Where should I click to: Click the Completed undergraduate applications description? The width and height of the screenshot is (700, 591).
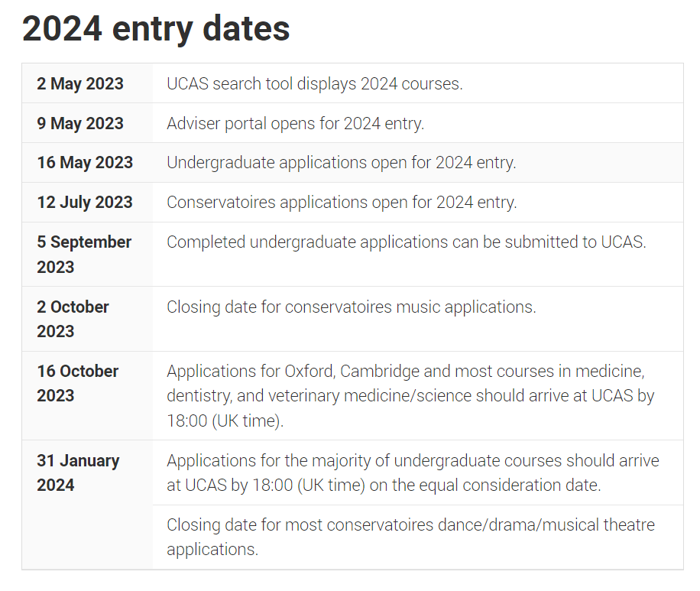click(407, 242)
